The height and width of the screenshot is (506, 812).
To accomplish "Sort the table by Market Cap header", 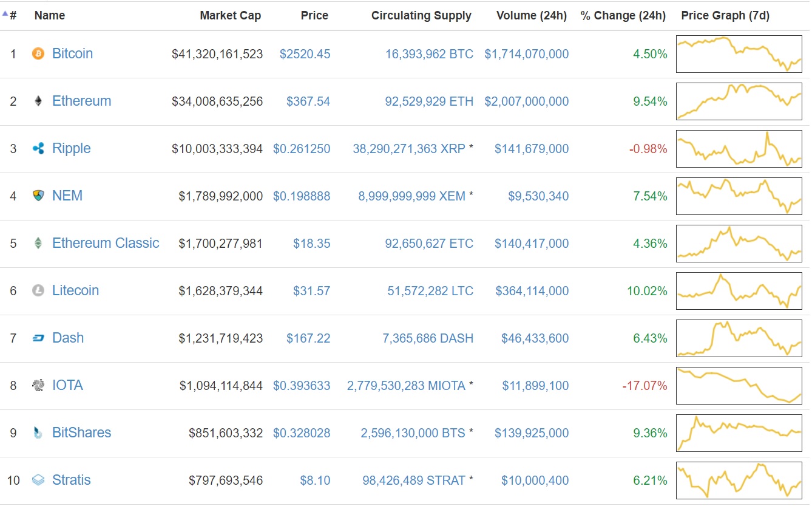I will pos(231,15).
